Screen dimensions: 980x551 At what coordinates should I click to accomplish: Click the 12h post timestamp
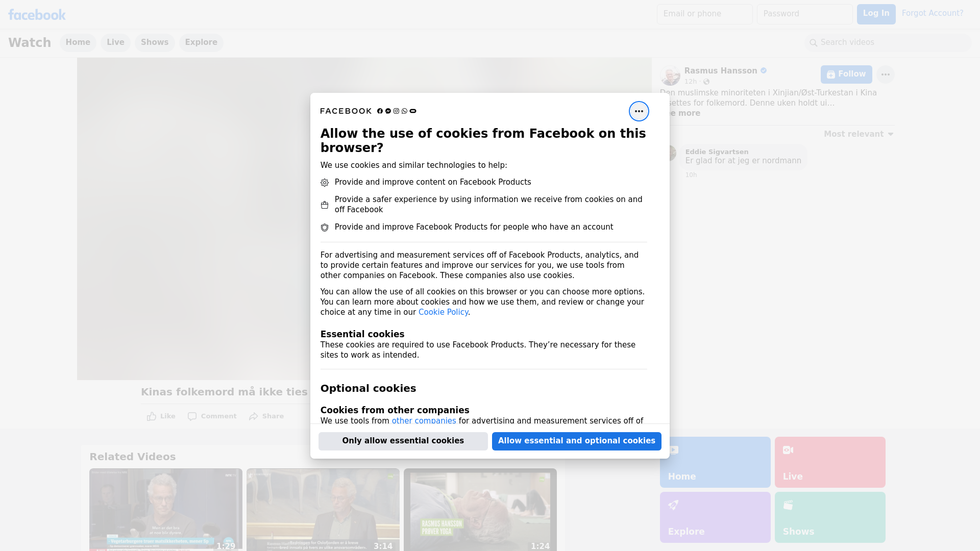tap(690, 82)
